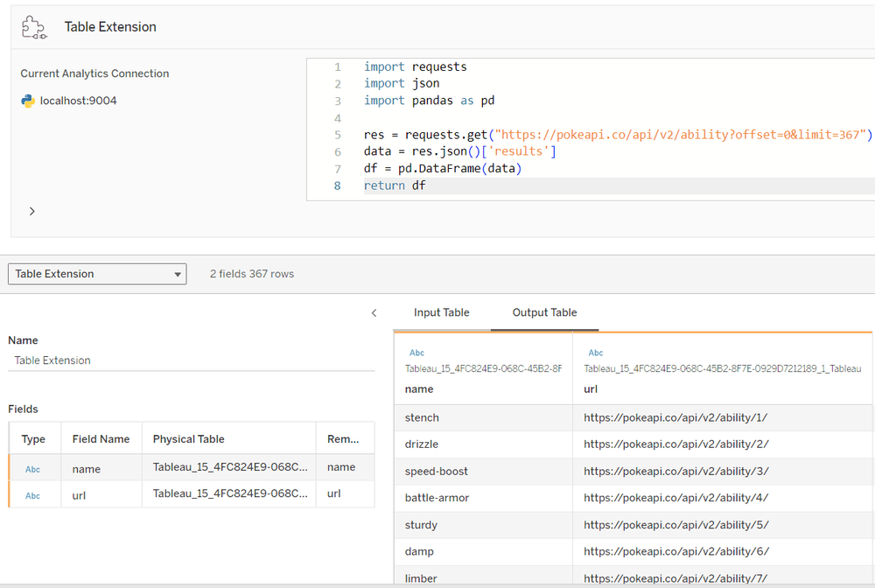Viewport: 875px width, 588px height.
Task: Click the ability/3/ url cell
Action: click(x=723, y=472)
